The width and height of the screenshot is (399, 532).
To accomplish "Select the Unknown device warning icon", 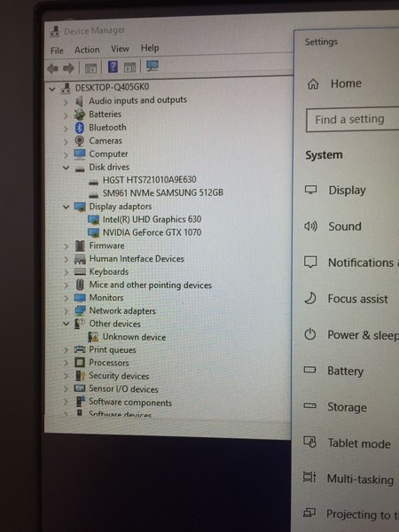I will pyautogui.click(x=93, y=337).
